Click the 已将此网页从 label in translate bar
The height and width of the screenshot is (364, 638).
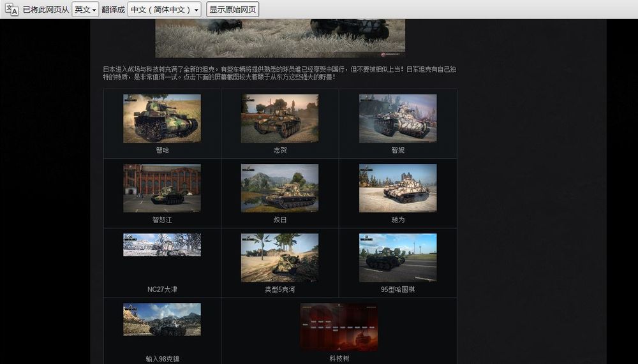coord(45,10)
